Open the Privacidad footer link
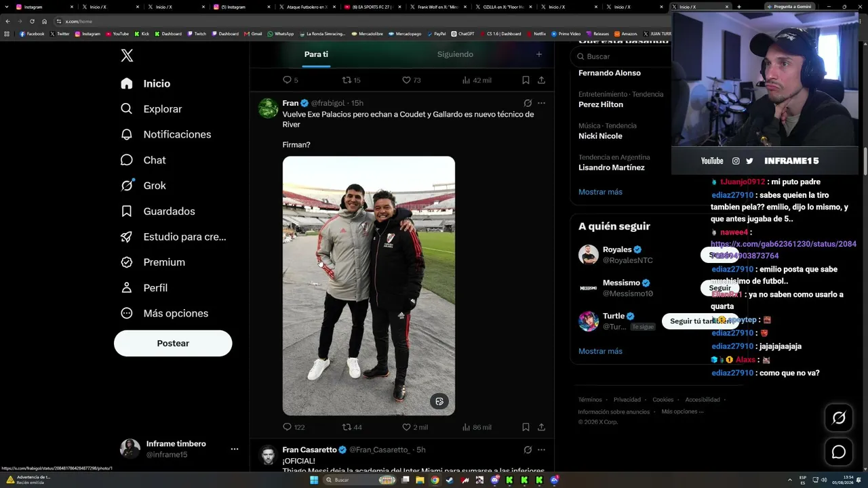Screen dimensions: 868x488 pos(627,400)
